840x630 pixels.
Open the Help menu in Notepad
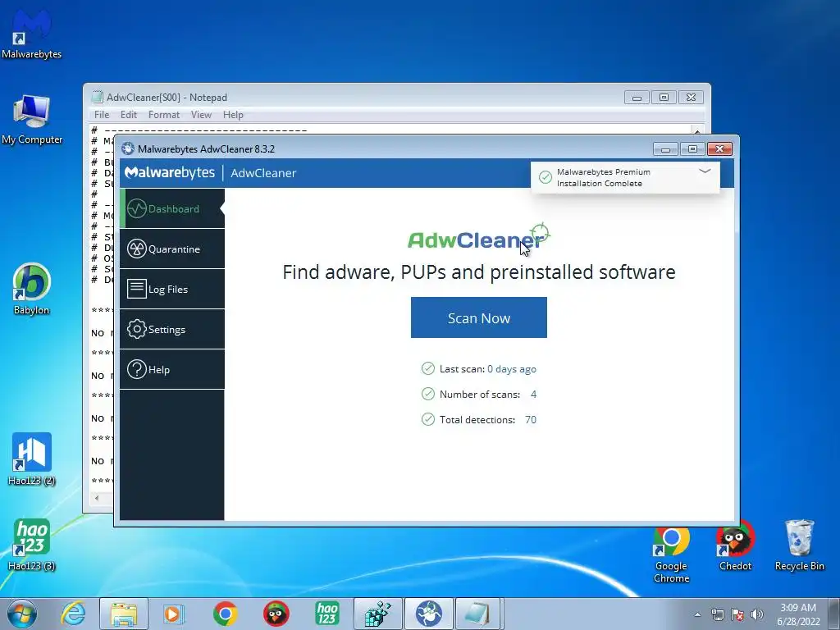(233, 115)
